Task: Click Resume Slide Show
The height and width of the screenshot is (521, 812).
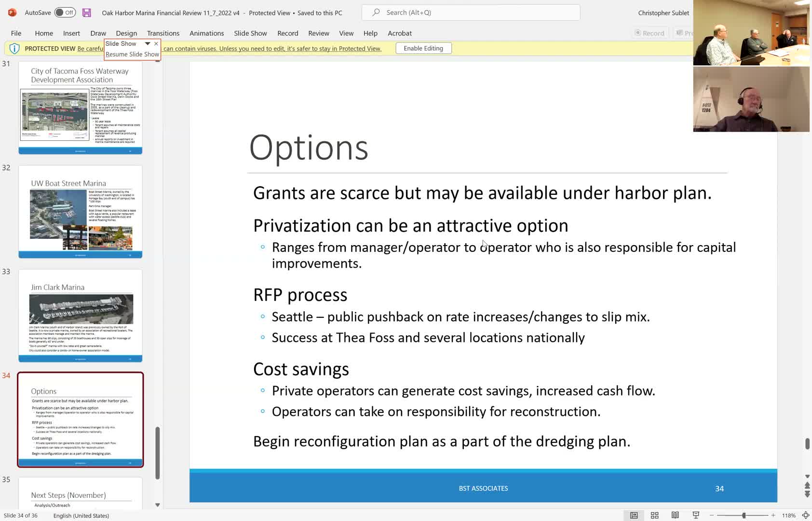Action: [132, 55]
